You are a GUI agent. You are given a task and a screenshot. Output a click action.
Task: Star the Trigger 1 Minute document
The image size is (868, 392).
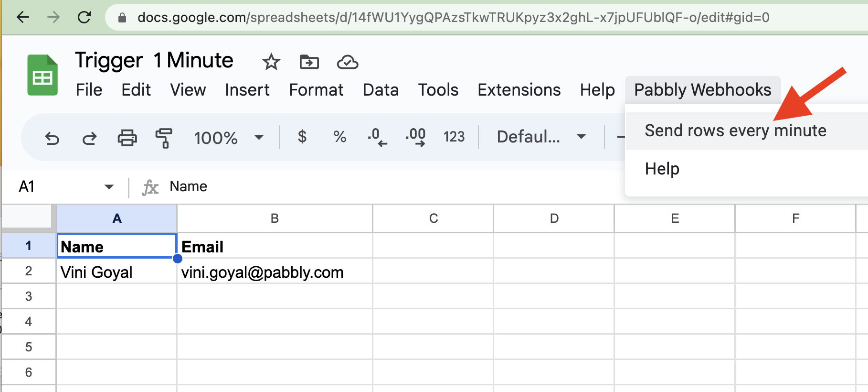pos(271,62)
